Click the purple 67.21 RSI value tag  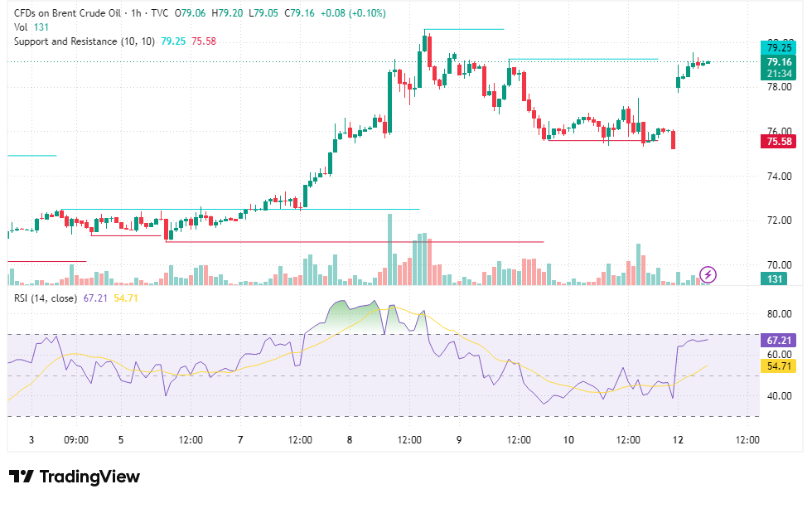778,340
